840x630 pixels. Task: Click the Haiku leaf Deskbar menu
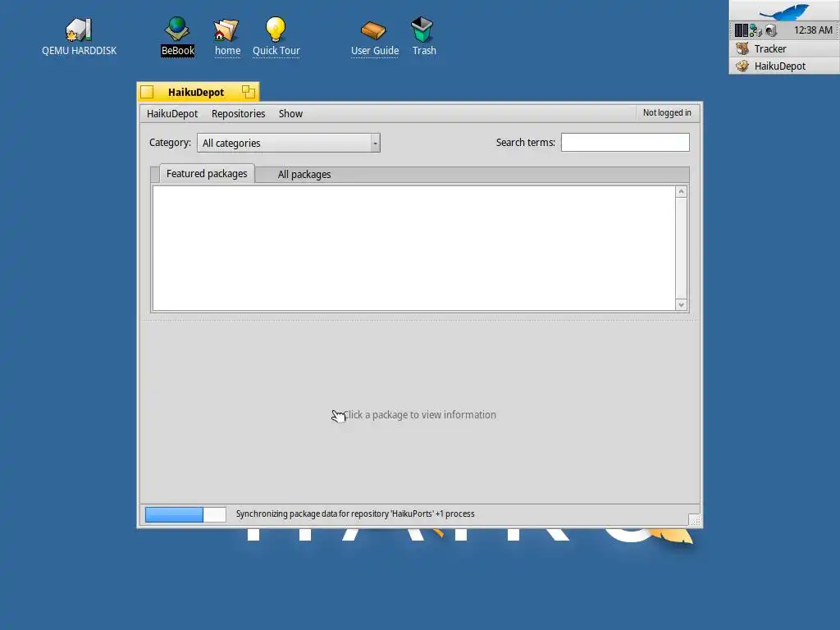[784, 11]
